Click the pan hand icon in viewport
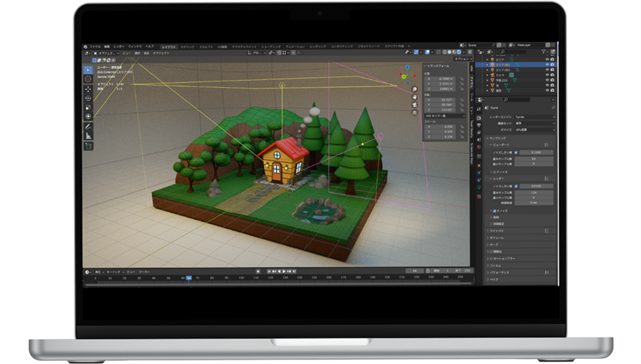The image size is (641, 364). tap(415, 98)
